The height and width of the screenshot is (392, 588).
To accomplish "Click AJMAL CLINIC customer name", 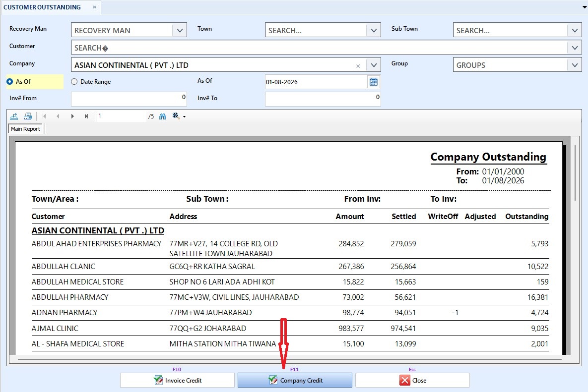I will point(55,329).
